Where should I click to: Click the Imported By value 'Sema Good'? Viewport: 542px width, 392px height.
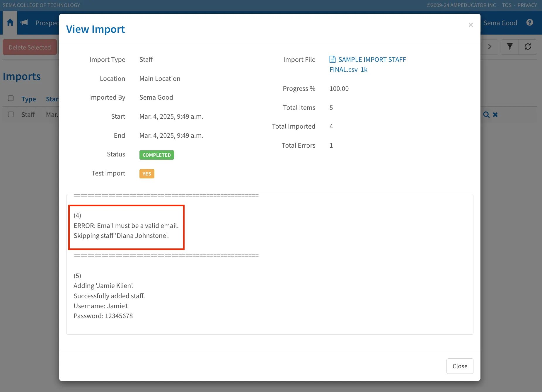tap(156, 97)
